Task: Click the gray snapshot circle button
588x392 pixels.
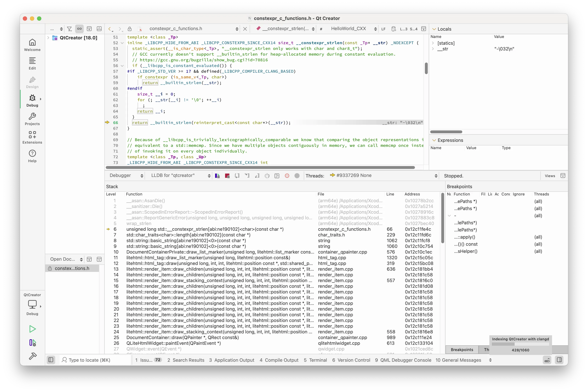Action: (x=297, y=176)
